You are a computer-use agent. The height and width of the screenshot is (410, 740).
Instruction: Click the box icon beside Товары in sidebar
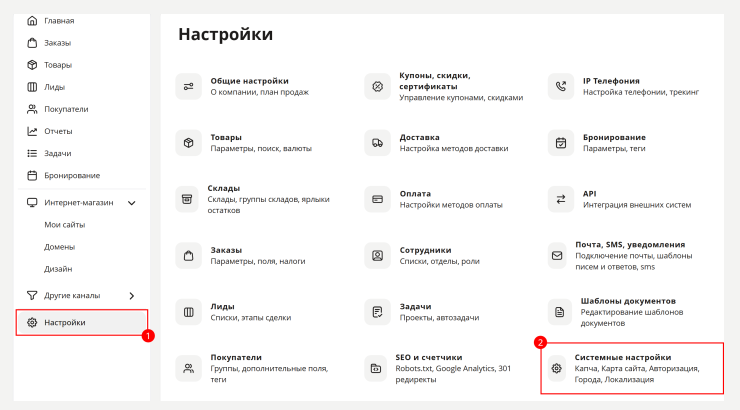pos(32,65)
